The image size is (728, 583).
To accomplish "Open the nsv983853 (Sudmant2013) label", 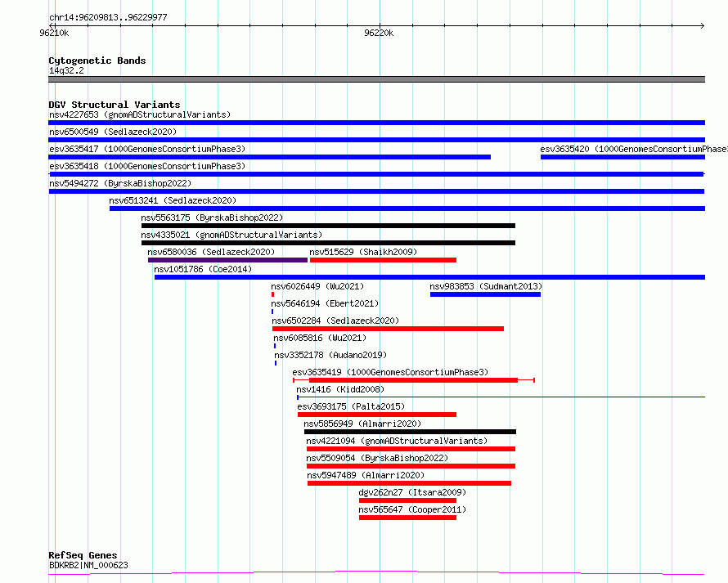I will [x=486, y=286].
